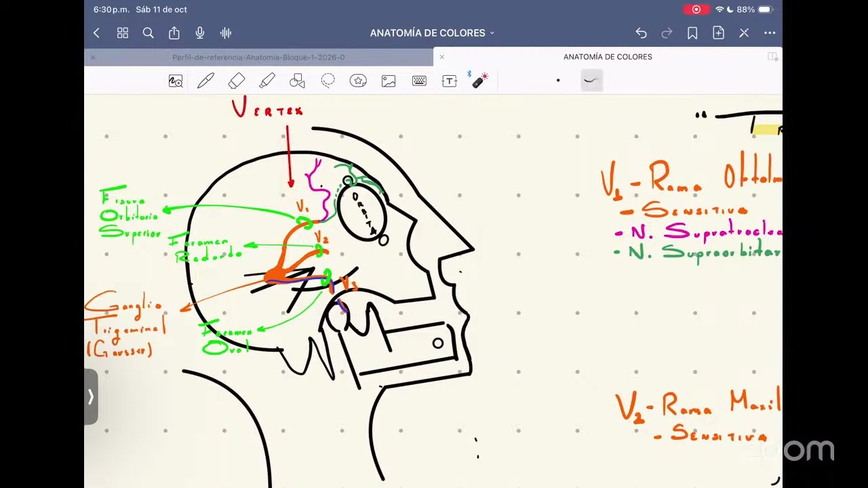
Task: Toggle read-only mode with crossed pen icon
Action: (744, 33)
